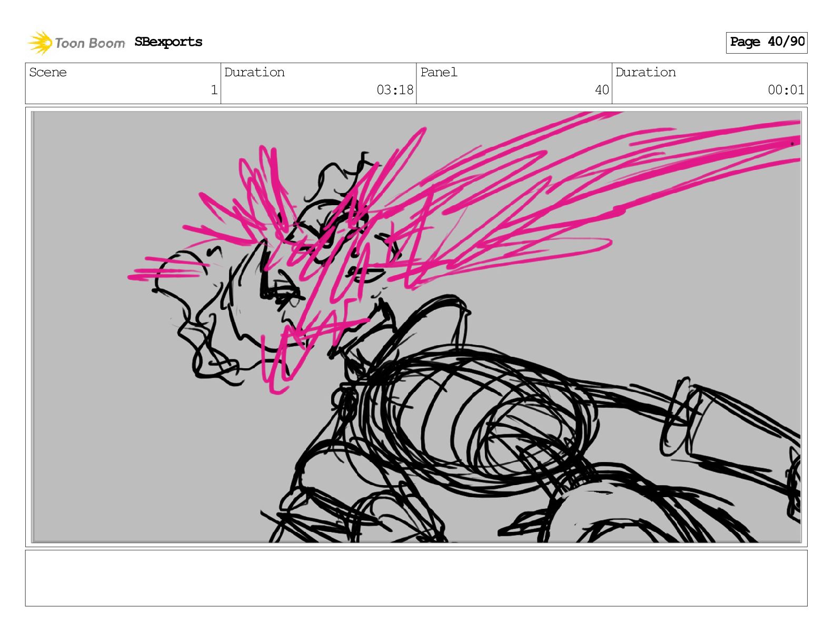Select the panel number value 40
Screen dimensions: 834x644
[x=601, y=90]
